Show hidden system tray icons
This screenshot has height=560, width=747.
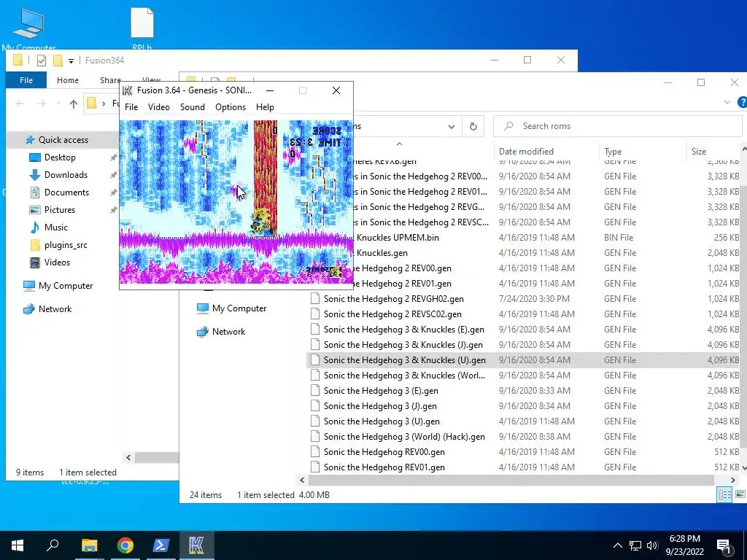[x=617, y=545]
